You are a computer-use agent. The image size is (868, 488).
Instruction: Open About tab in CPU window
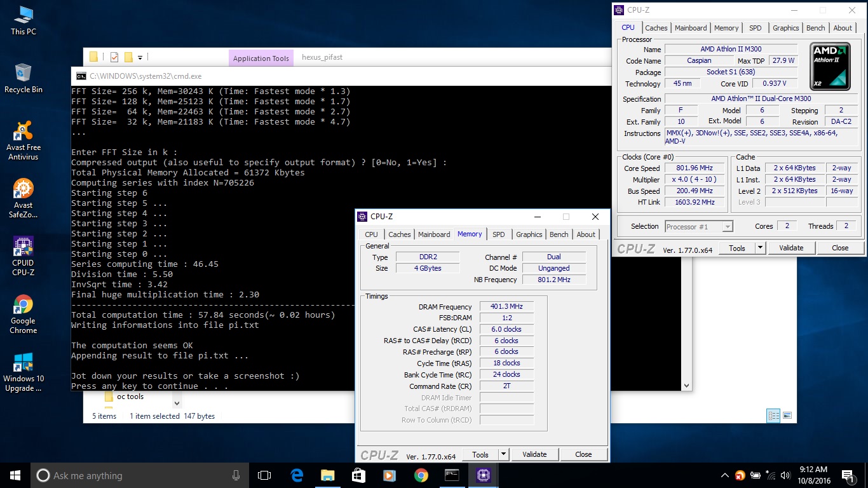pos(843,28)
